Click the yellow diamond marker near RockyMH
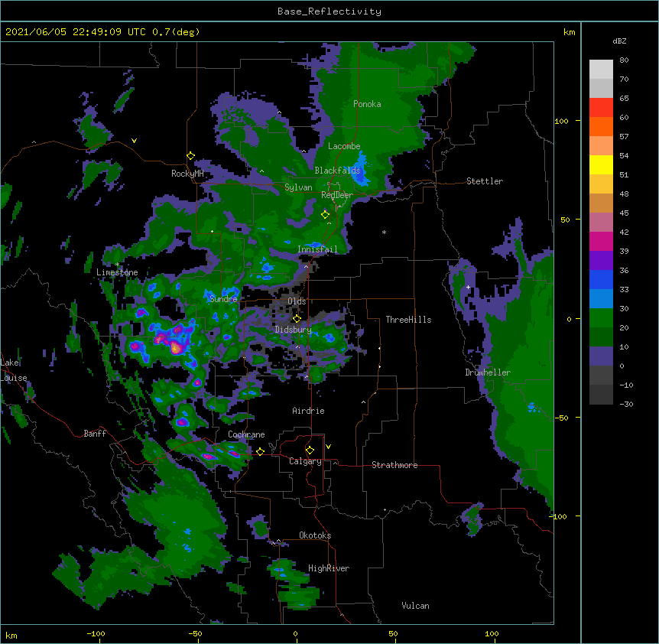This screenshot has height=644, width=659. point(190,156)
